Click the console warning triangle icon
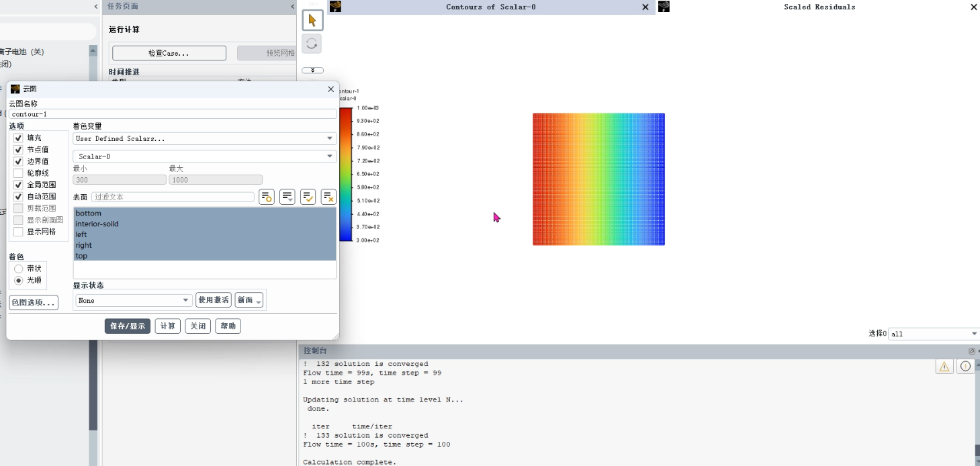The width and height of the screenshot is (980, 466). coord(944,366)
